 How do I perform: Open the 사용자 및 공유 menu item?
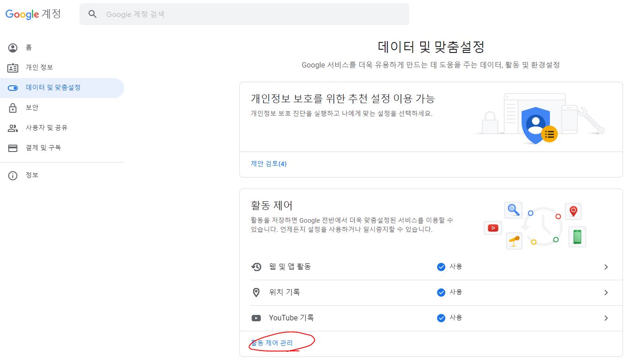[62, 128]
